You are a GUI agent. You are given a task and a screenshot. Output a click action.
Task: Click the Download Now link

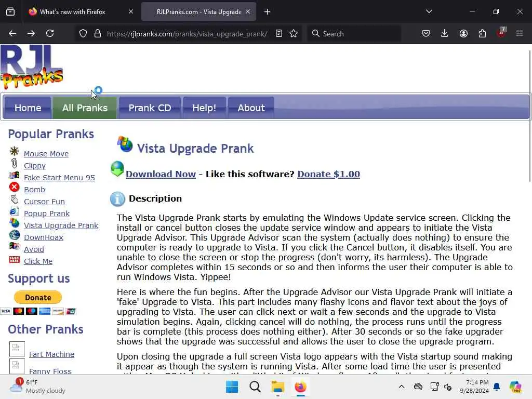coord(161,174)
